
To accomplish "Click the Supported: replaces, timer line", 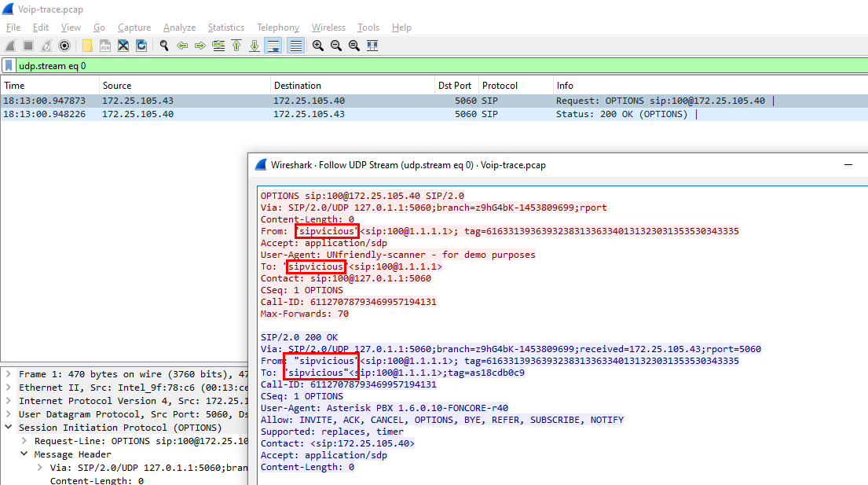I will click(x=332, y=432).
